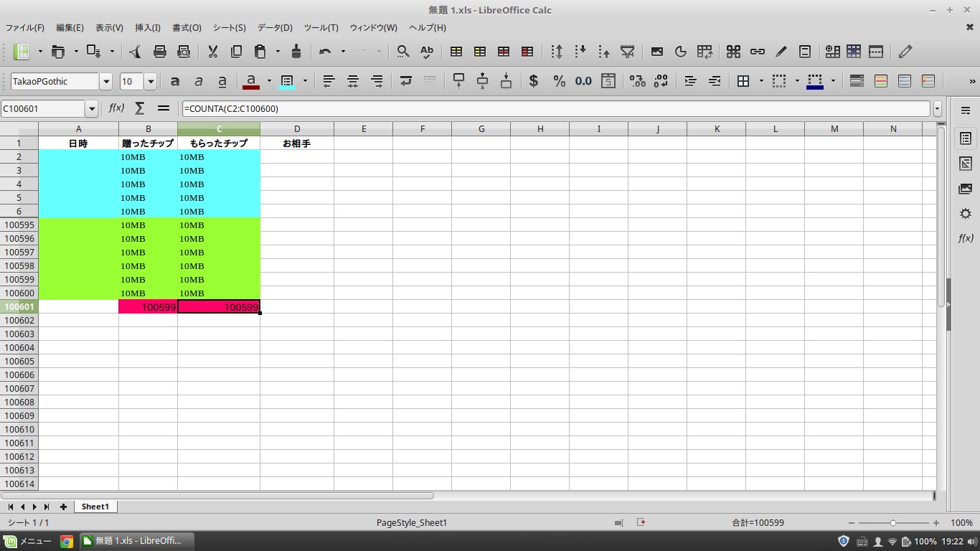The height and width of the screenshot is (551, 980).
Task: Select the Sheet1 tab
Action: (x=95, y=507)
